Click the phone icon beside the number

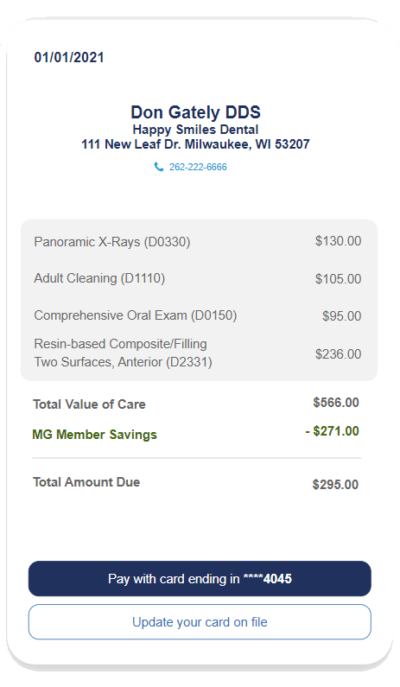click(x=159, y=167)
